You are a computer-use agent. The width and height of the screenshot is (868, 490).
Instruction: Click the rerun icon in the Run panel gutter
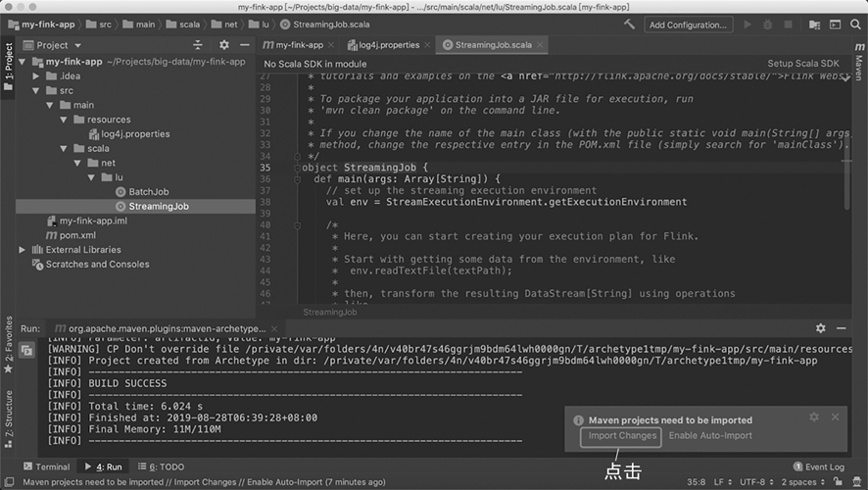pyautogui.click(x=26, y=350)
